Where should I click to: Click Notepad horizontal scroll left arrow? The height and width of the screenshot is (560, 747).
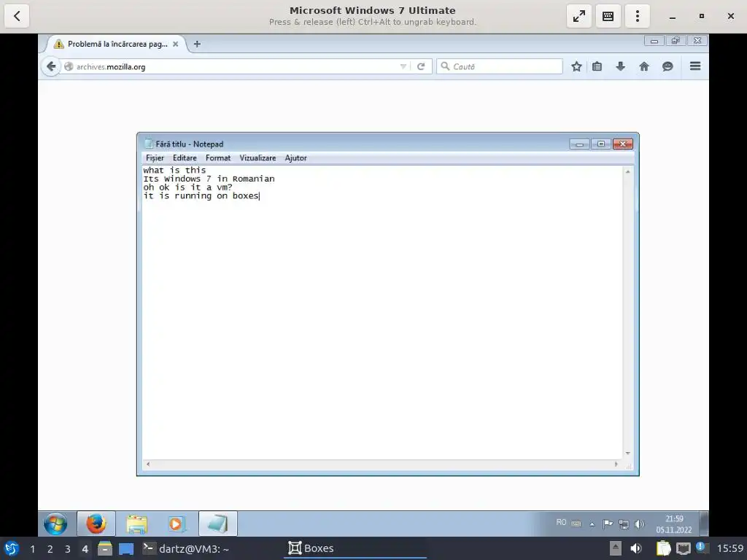click(x=148, y=464)
